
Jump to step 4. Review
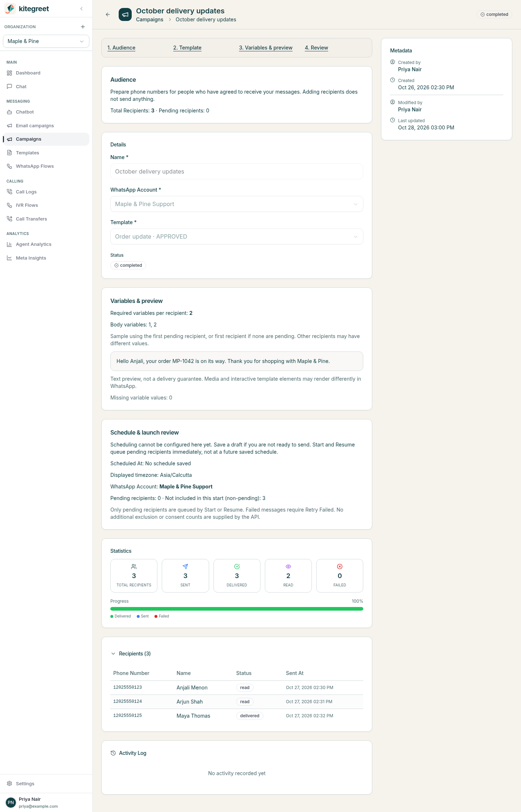point(317,48)
